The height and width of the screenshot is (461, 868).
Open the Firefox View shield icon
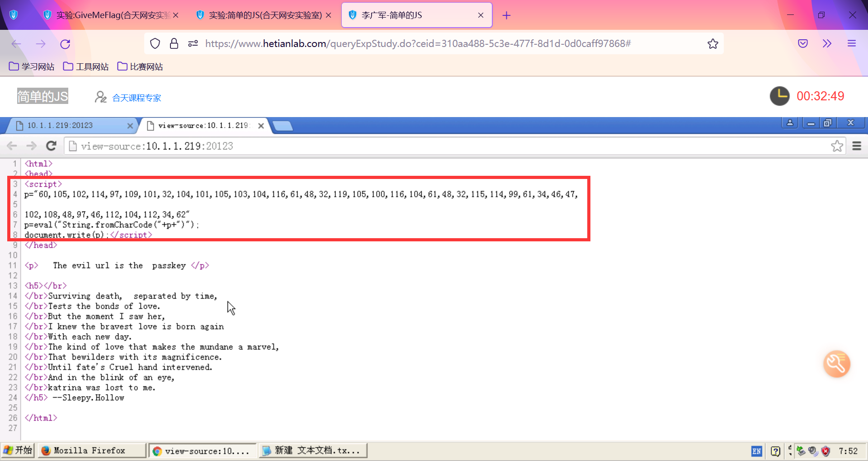tap(14, 15)
